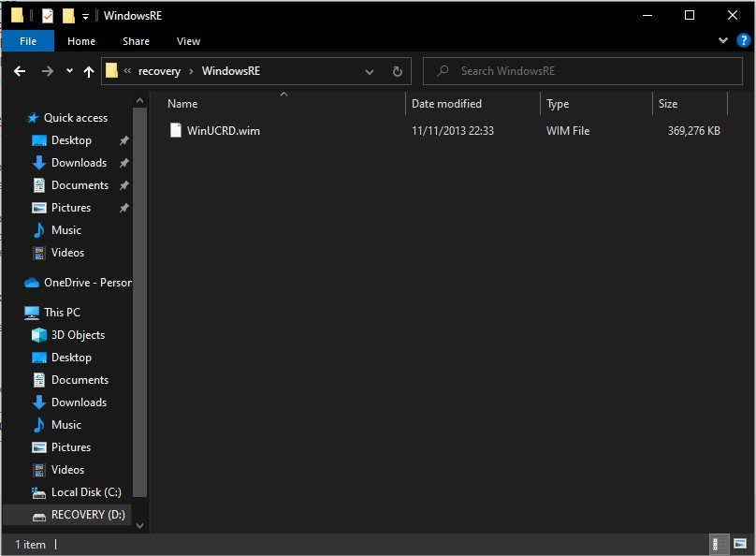Click the Search WindowsRE field
This screenshot has height=556, width=756.
coord(582,71)
